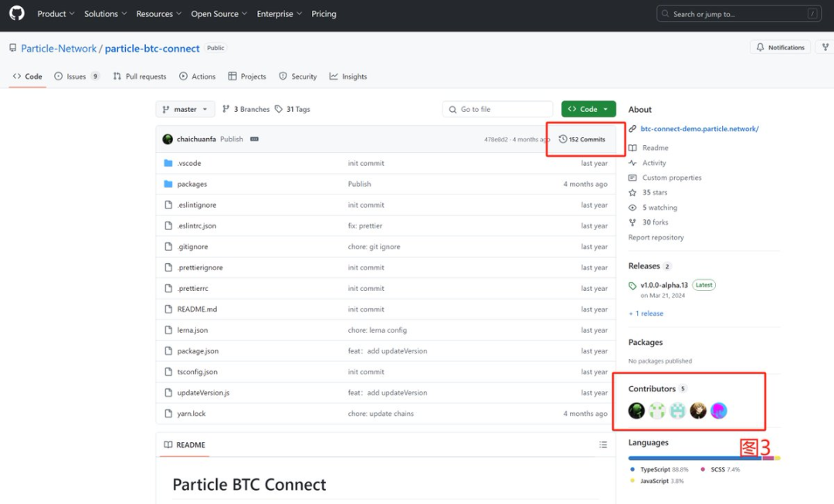Click the 3 Branches link

[246, 110]
